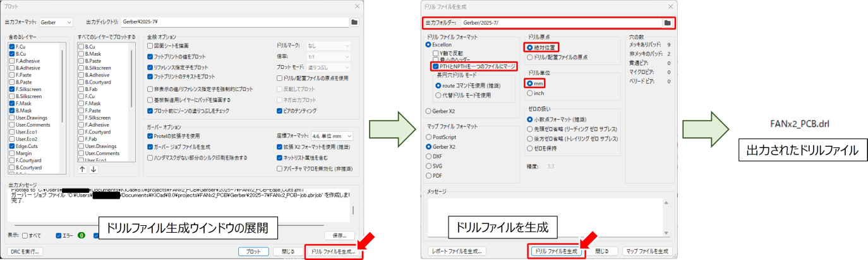Select the inch drill unit option
The image size is (868, 260).
click(530, 93)
